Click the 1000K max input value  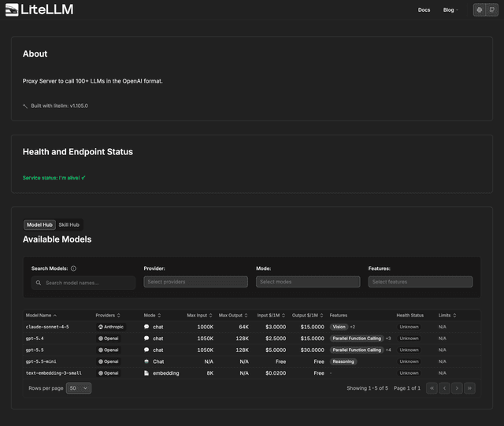tap(206, 327)
